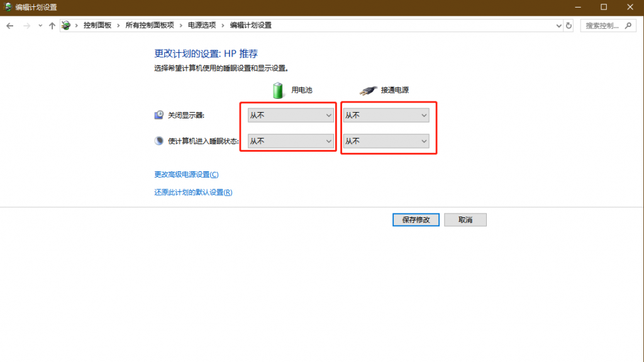Refresh the address bar location

tap(569, 26)
